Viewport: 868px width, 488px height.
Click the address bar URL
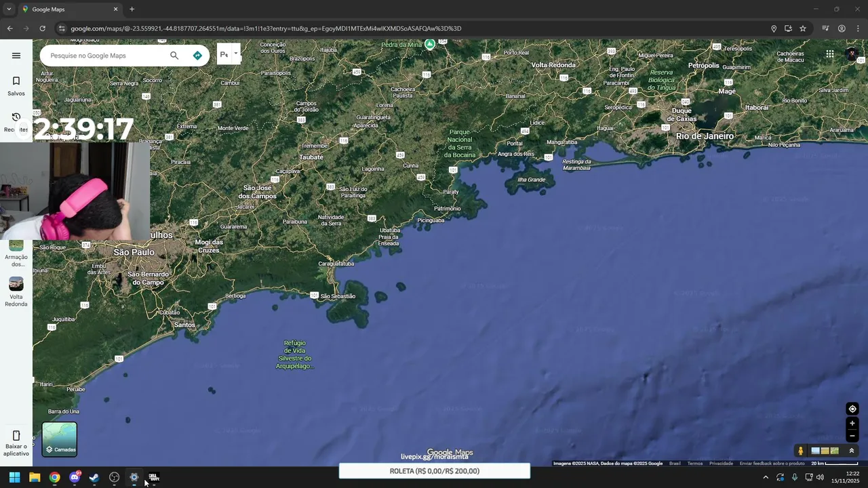pos(266,28)
